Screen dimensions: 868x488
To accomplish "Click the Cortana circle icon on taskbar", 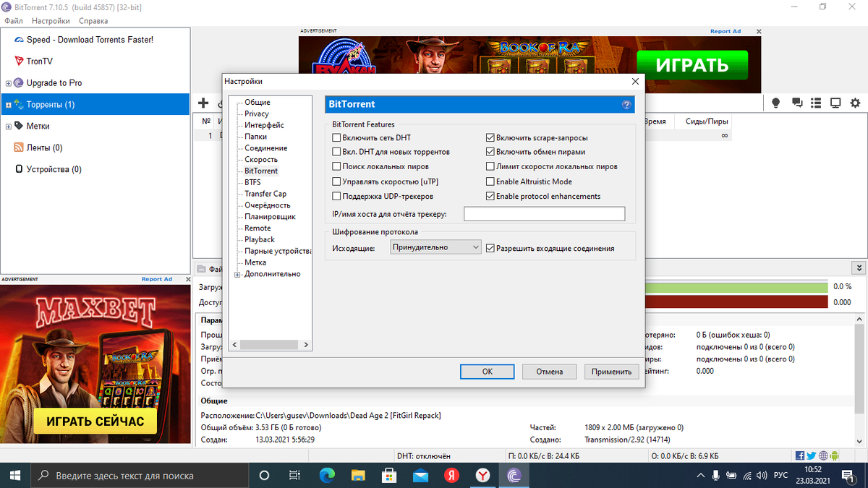I will [264, 476].
